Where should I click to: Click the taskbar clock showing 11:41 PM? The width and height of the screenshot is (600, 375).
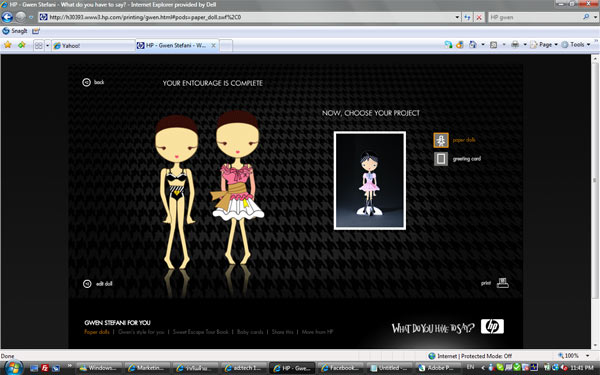[x=582, y=368]
